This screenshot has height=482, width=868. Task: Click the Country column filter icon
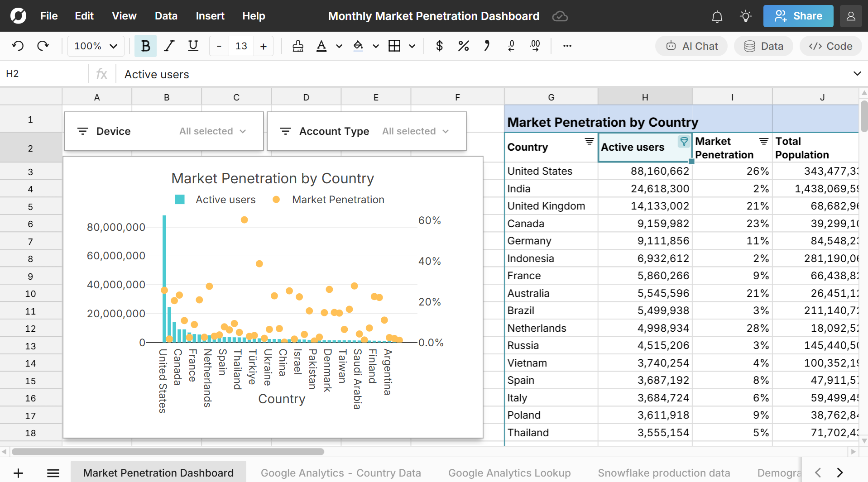[589, 141]
